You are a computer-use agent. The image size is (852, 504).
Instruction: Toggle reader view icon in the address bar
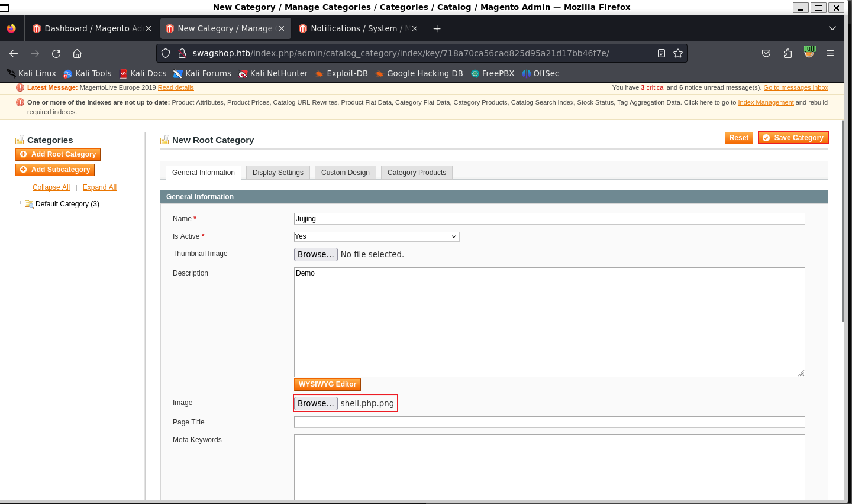coord(661,53)
